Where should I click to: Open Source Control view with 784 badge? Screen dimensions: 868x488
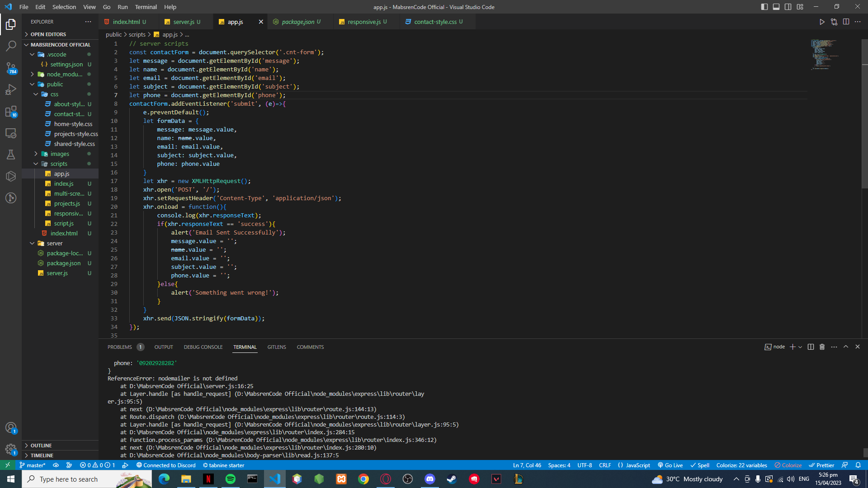tap(11, 68)
